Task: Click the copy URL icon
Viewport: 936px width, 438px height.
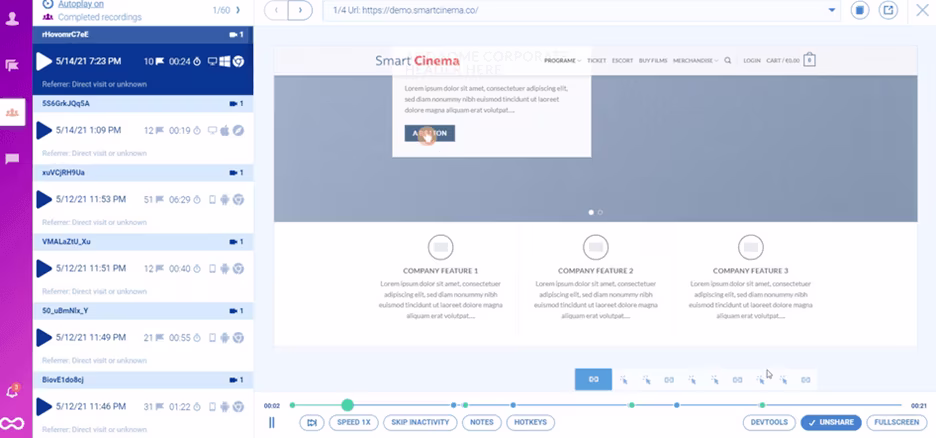Action: coord(860,10)
